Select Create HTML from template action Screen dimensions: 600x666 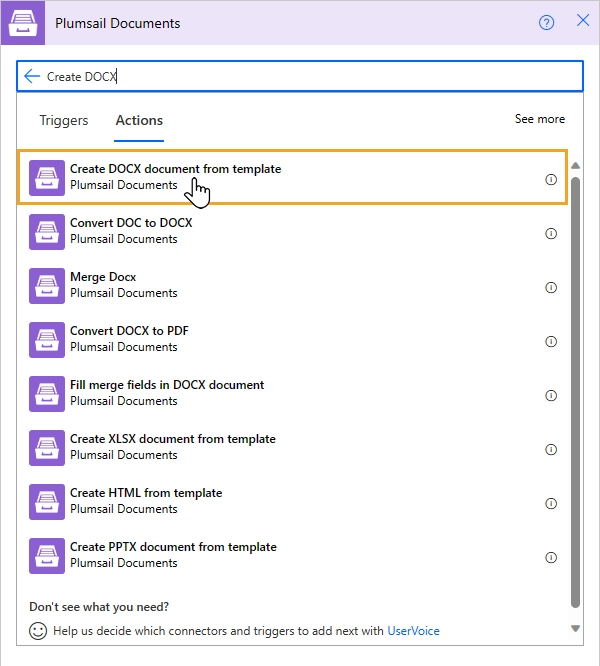292,501
